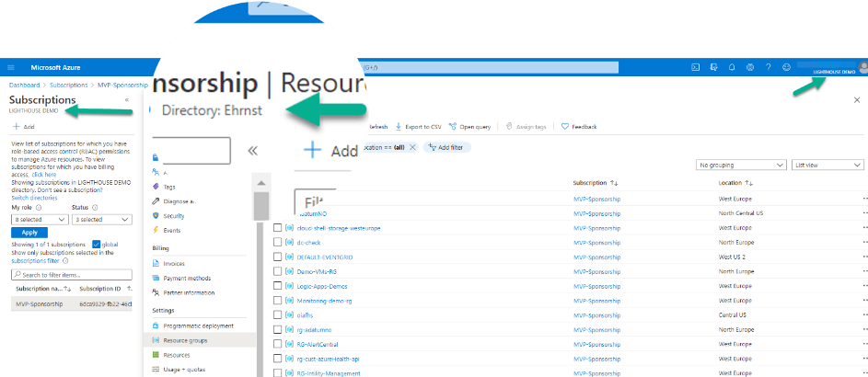This screenshot has width=868, height=377.
Task: Open the Status 3 selected dropdown
Action: (x=102, y=220)
